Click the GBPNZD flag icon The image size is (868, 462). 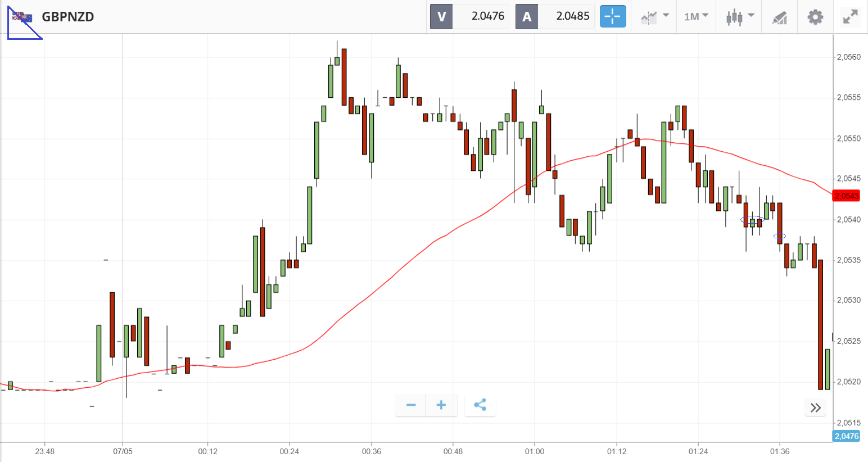[x=22, y=17]
